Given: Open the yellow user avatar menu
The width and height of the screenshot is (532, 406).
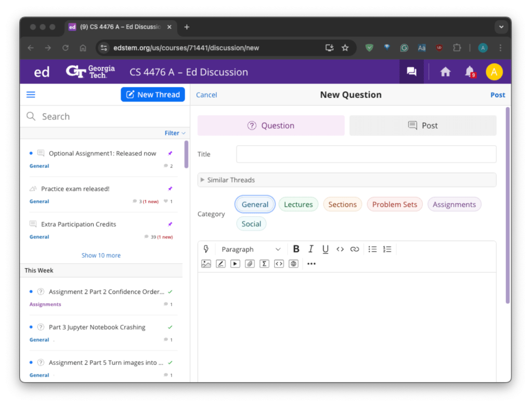Looking at the screenshot, I should pos(494,72).
